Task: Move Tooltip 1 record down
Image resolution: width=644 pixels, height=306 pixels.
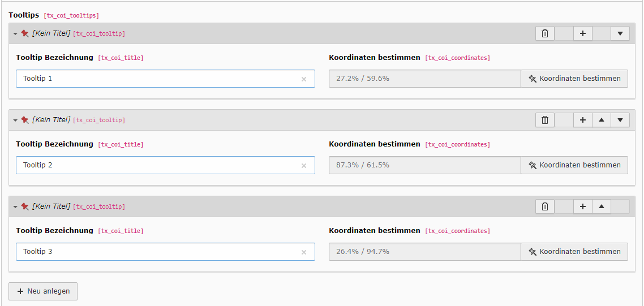Action: tap(620, 34)
